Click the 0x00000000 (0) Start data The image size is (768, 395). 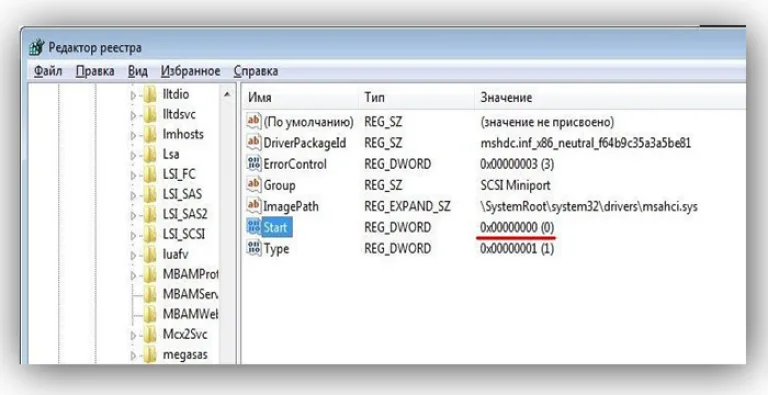(517, 227)
